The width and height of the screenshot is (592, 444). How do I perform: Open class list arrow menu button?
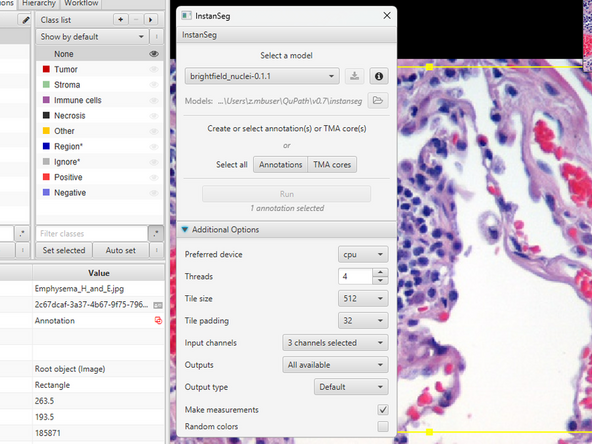pos(151,20)
